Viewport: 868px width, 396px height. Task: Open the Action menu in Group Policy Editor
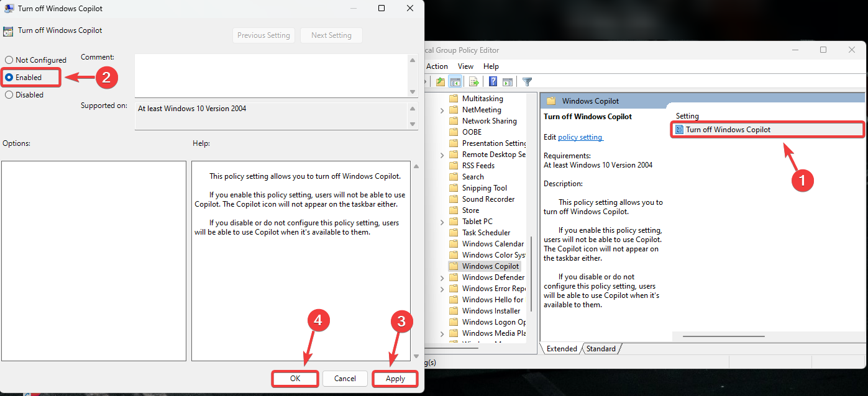coord(437,66)
